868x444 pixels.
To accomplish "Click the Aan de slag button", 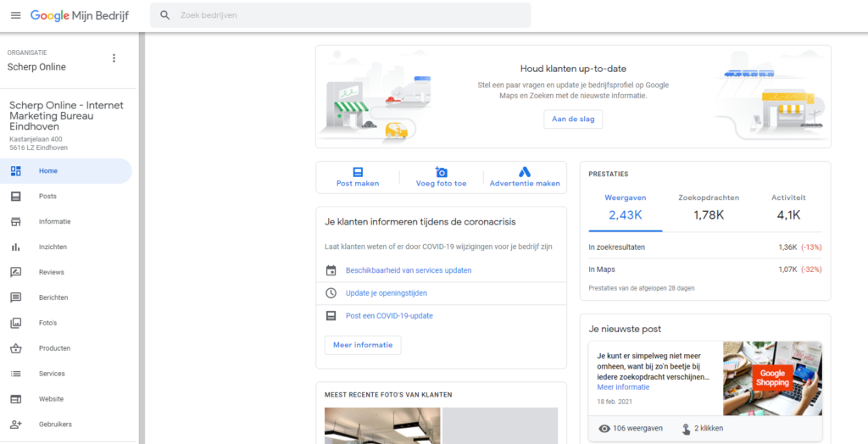I will tap(573, 119).
